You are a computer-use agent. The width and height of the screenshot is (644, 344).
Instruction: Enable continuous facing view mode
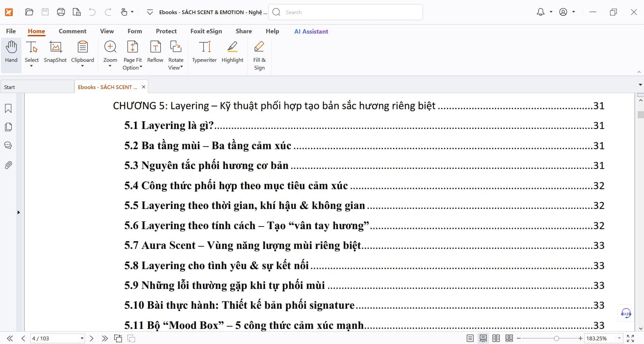(509, 338)
